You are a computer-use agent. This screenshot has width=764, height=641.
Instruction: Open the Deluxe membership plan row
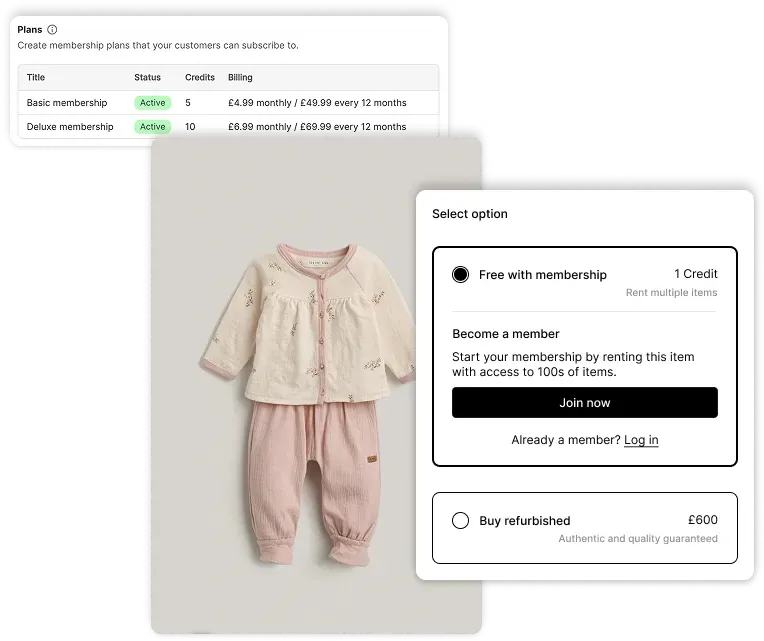tap(228, 127)
